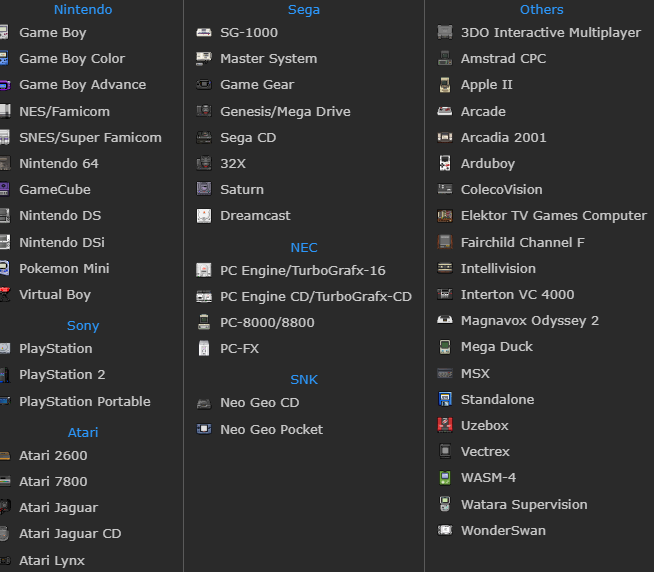Click the Uzebox red icon
The image size is (654, 572).
[445, 426]
